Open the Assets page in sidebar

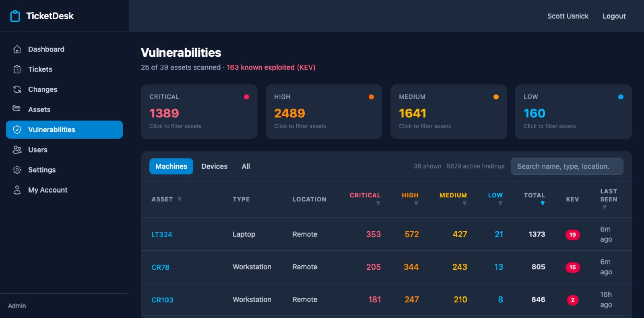[x=64, y=109]
